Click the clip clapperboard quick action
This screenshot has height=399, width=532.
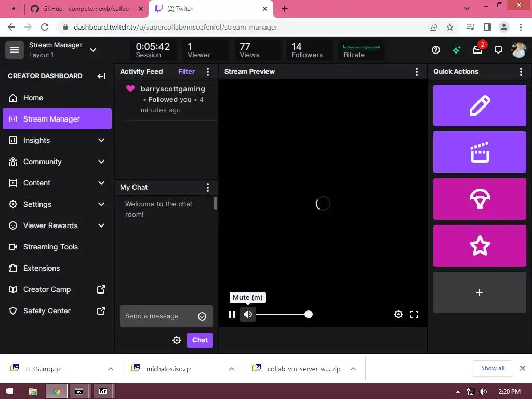(480, 152)
